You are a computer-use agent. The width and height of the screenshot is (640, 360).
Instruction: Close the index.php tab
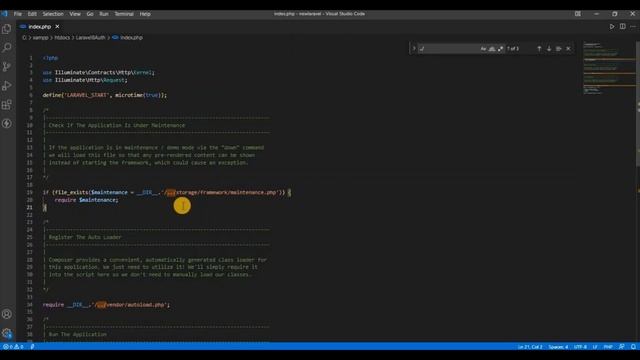click(x=57, y=27)
